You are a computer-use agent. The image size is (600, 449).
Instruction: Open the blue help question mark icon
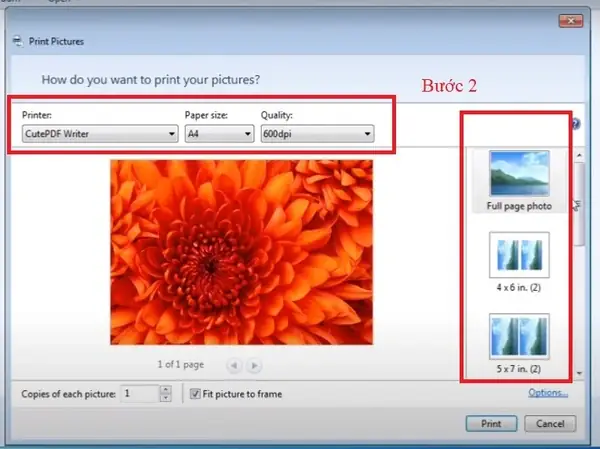tap(576, 124)
